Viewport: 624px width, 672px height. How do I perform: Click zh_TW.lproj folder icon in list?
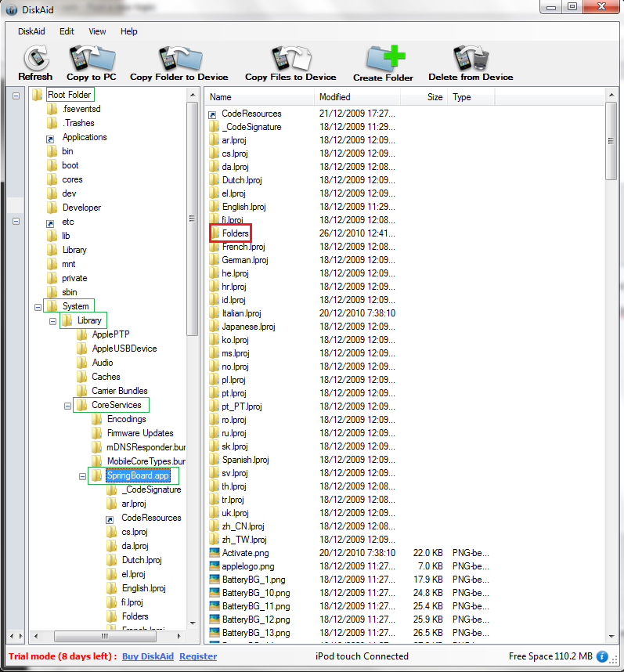(215, 539)
